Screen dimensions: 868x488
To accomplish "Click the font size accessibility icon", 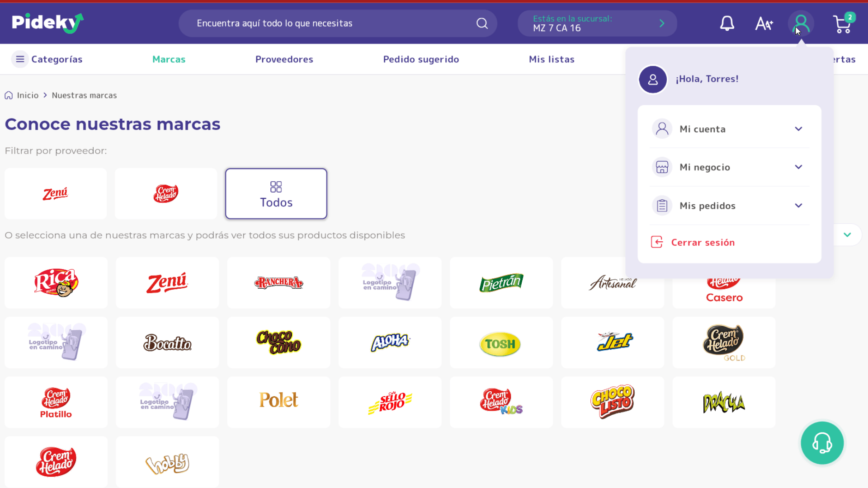I will click(x=764, y=23).
